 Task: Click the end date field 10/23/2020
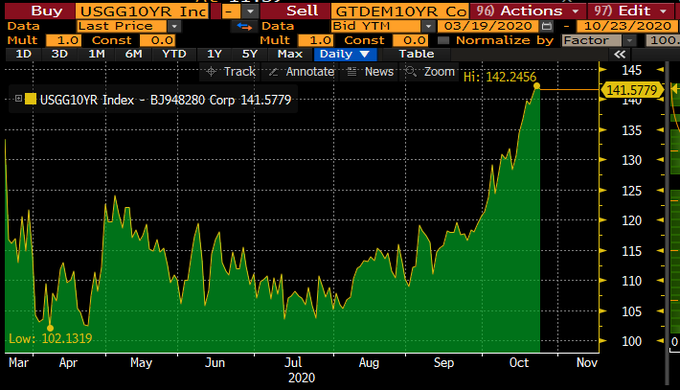pos(627,26)
